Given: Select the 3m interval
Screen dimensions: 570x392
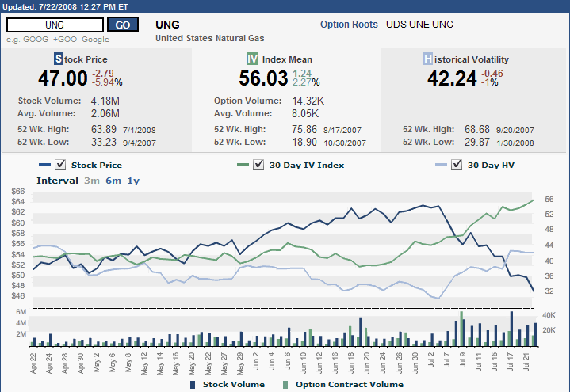Looking at the screenshot, I should [92, 181].
